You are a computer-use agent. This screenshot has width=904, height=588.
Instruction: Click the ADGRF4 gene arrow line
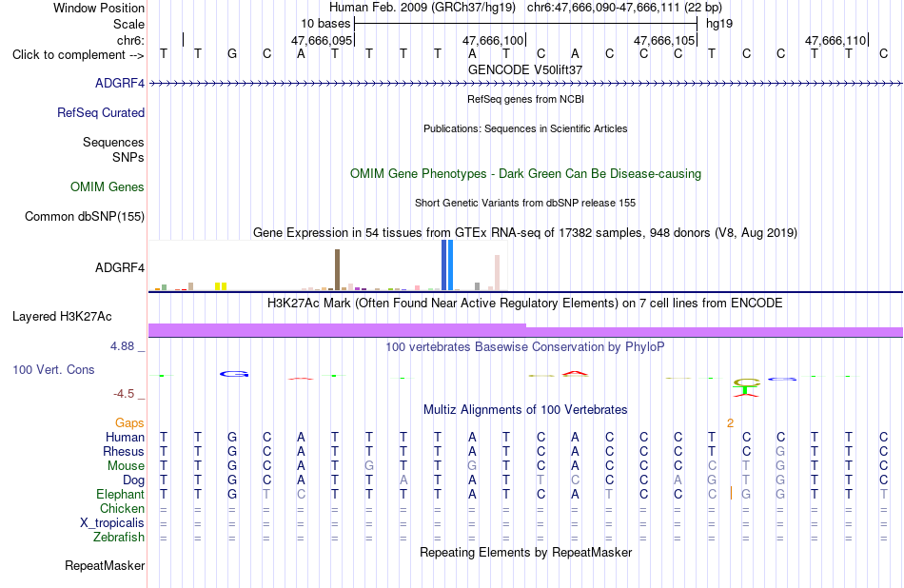(525, 84)
